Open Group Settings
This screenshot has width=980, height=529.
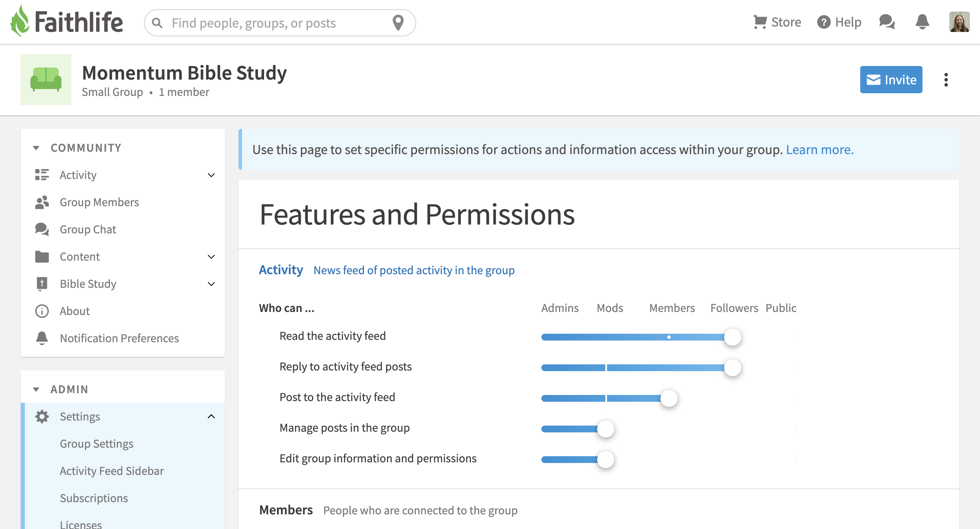click(97, 444)
